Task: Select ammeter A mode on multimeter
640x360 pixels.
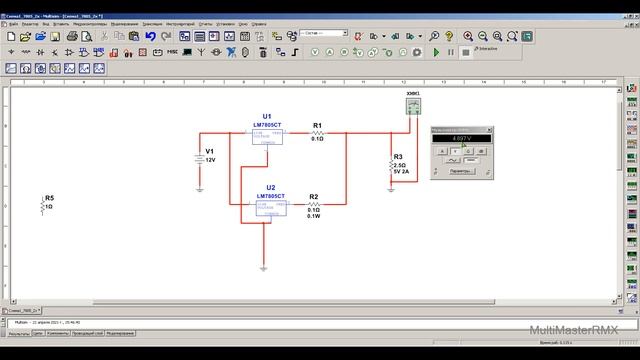Action: tap(442, 151)
